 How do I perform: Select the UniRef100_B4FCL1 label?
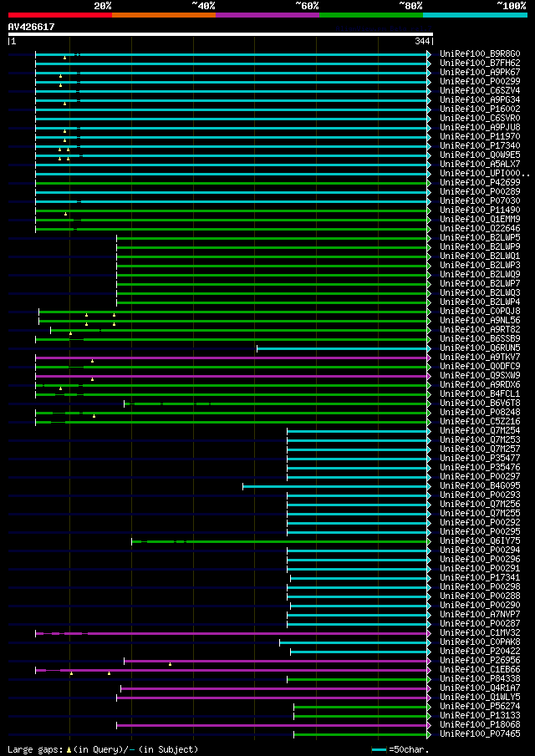(480, 395)
